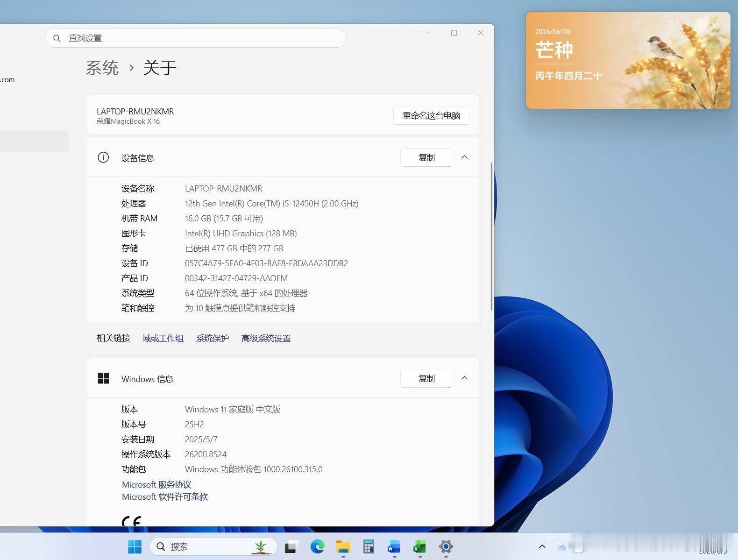
Task: Click the 设备 ID value 057C4A79-5EA0
Action: coord(266,263)
